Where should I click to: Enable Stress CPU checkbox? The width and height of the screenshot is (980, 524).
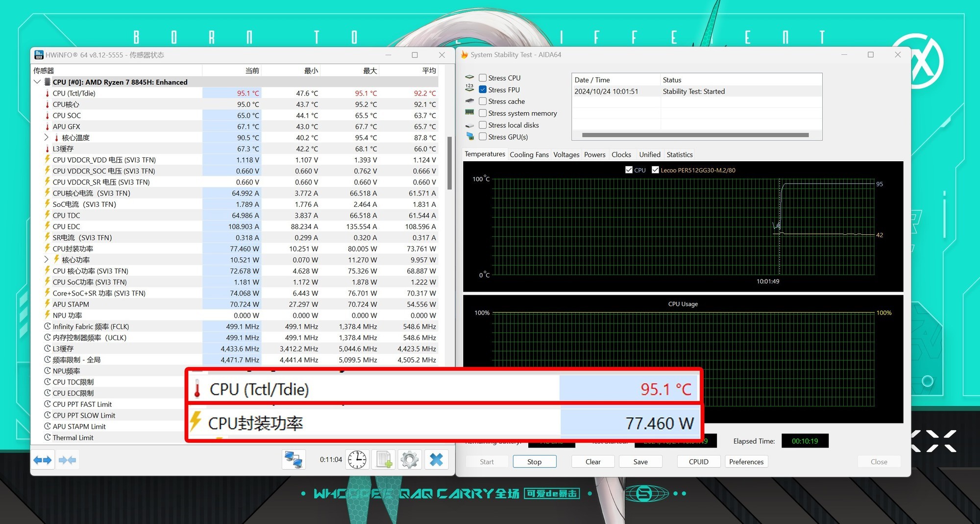(x=483, y=77)
